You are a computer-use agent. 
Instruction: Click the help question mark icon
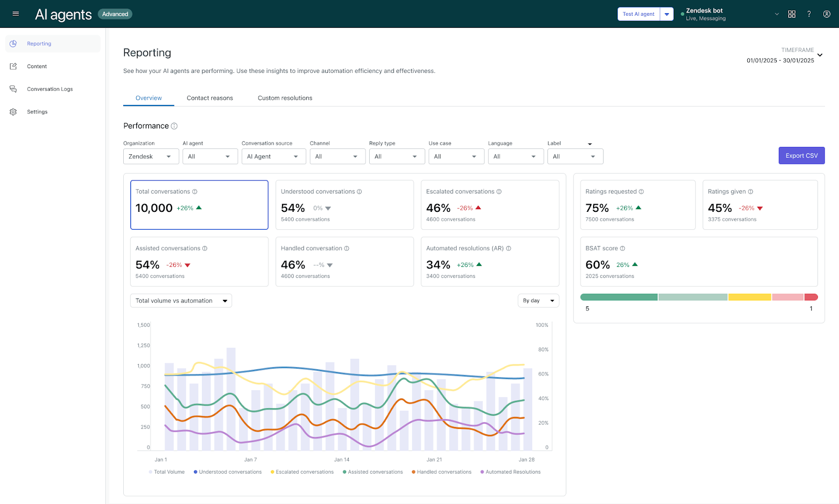point(809,14)
